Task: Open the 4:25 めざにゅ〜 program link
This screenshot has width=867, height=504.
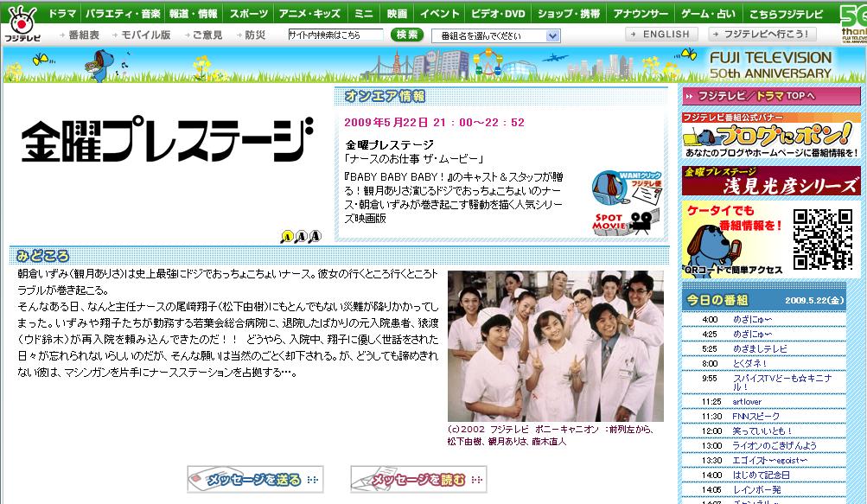Action: coord(752,335)
